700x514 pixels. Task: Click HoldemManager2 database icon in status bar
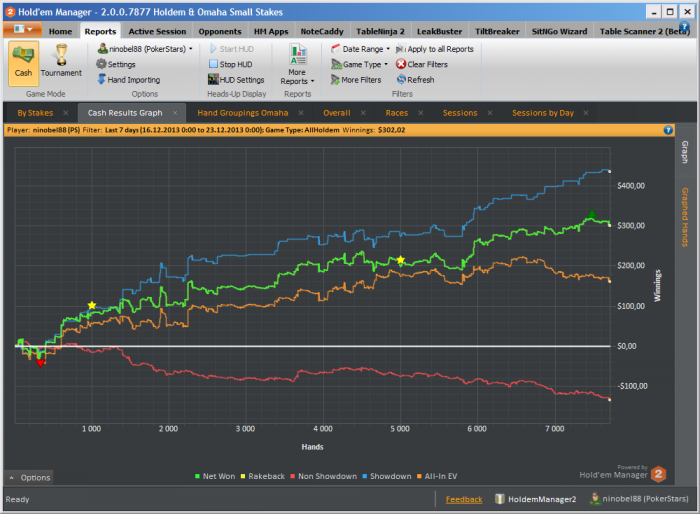click(x=500, y=499)
